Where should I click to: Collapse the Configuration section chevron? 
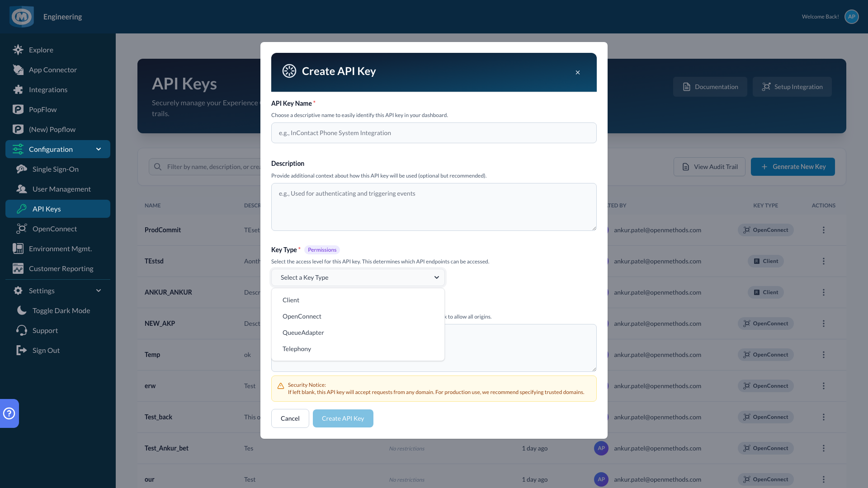coord(99,149)
